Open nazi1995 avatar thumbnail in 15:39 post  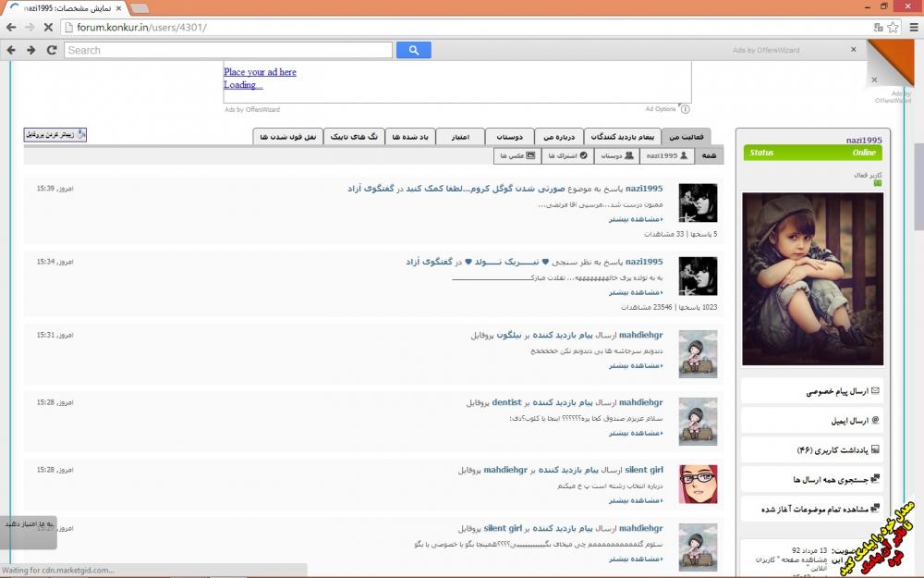[698, 203]
